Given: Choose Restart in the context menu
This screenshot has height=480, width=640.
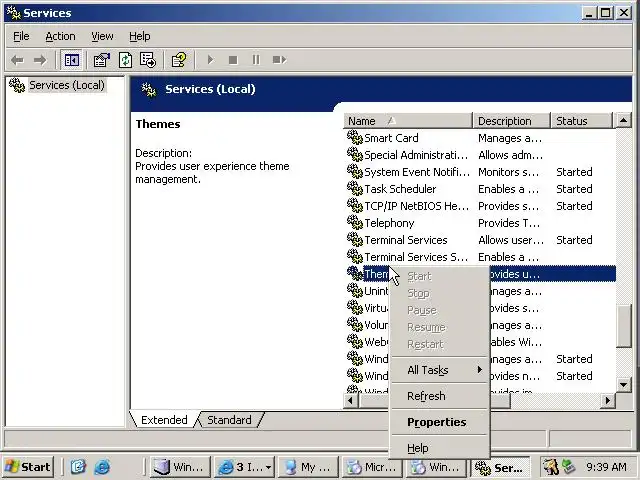Looking at the screenshot, I should [440, 344].
